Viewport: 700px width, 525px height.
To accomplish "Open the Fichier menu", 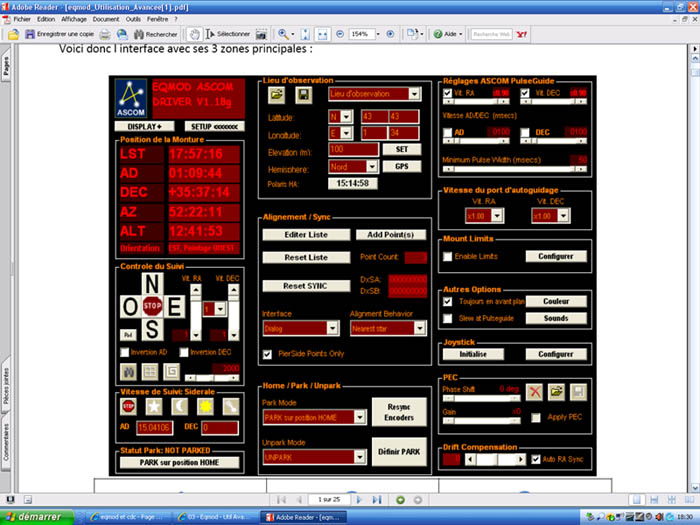I will point(22,19).
